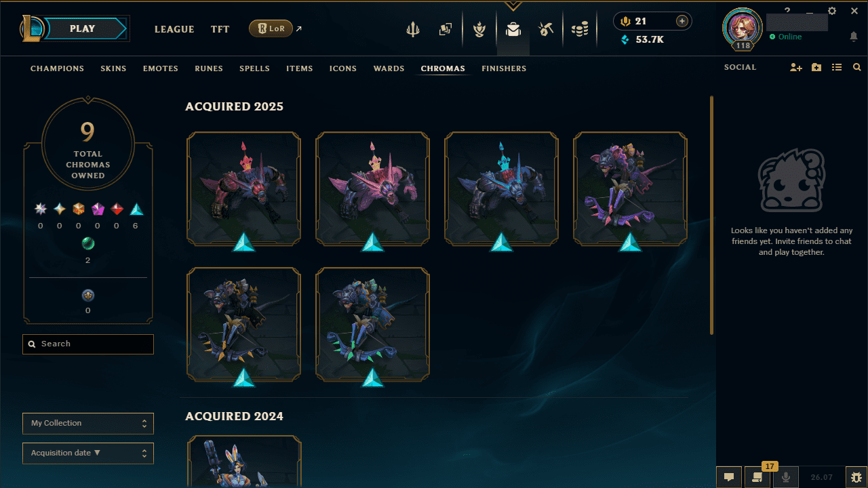Image resolution: width=868 pixels, height=488 pixels.
Task: Click the bug report icon
Action: pos(856,477)
